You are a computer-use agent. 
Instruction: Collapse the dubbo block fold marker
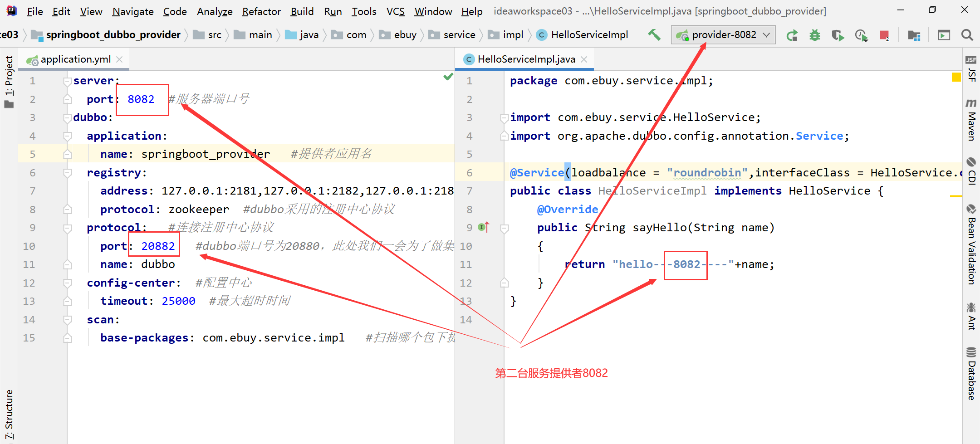pyautogui.click(x=68, y=118)
